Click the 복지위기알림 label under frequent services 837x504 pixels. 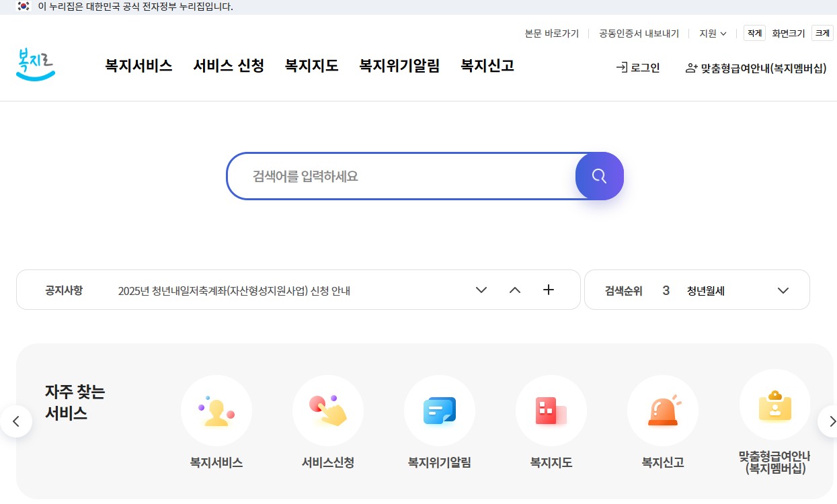coord(440,462)
